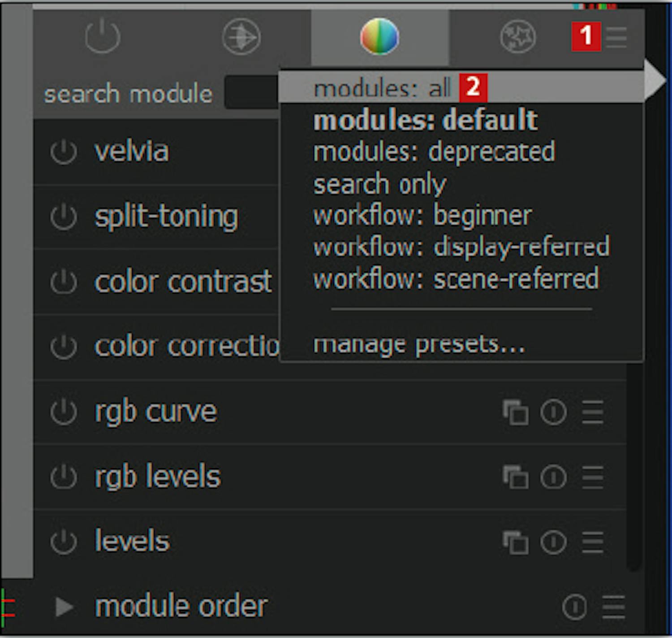Open presets menu for module order
Image resolution: width=672 pixels, height=638 pixels.
(x=613, y=607)
